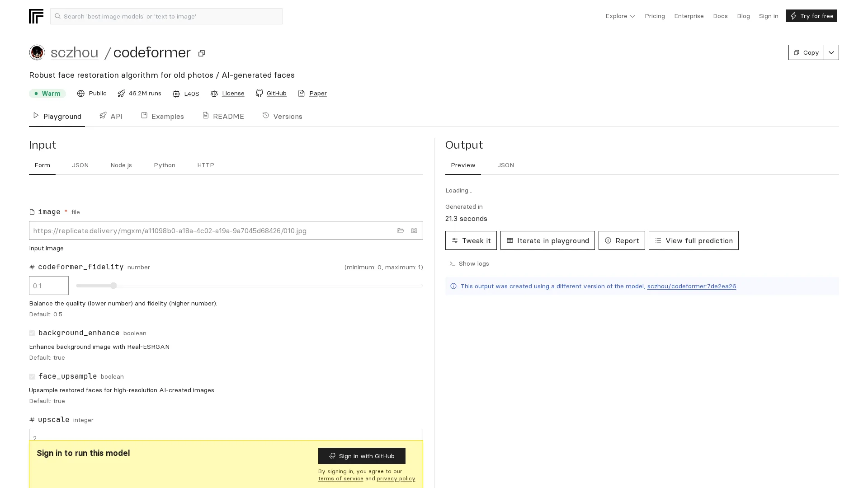Click the L40S hardware chip link

[191, 94]
